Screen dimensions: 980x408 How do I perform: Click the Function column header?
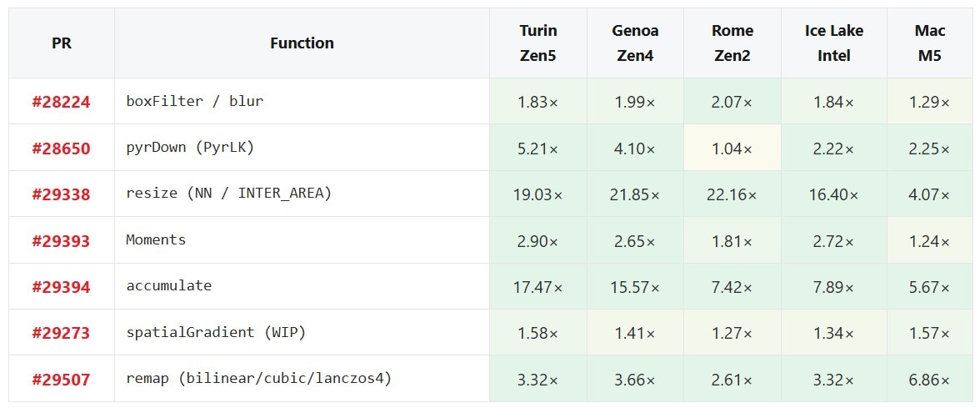click(302, 43)
